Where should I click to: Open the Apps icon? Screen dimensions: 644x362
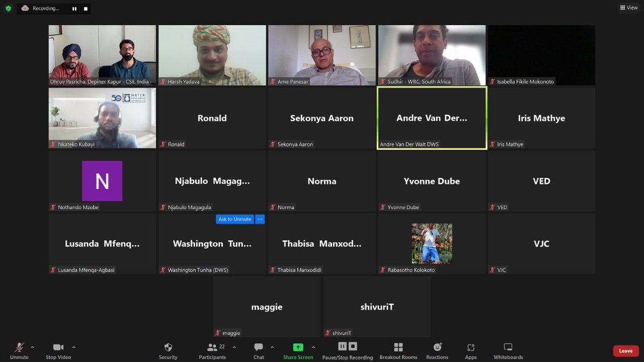(x=471, y=348)
